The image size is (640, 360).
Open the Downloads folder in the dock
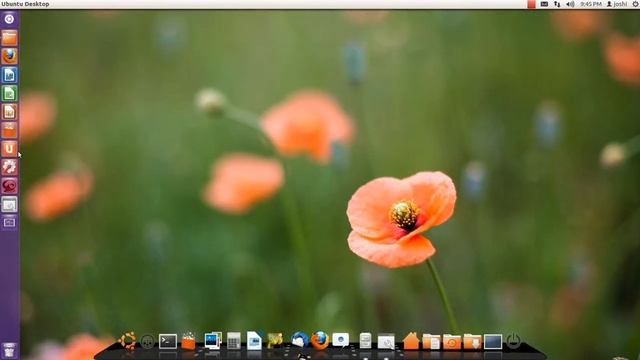point(472,342)
